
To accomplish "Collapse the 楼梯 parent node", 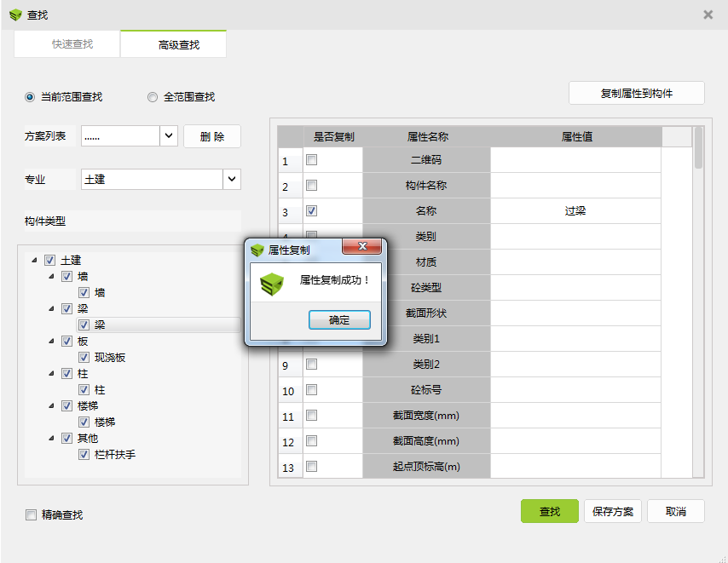I will coord(51,405).
